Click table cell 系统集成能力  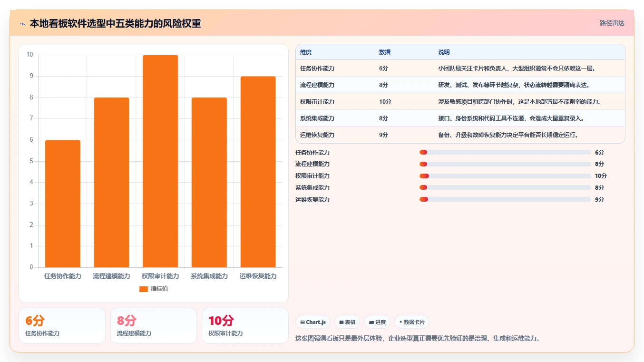(x=317, y=118)
